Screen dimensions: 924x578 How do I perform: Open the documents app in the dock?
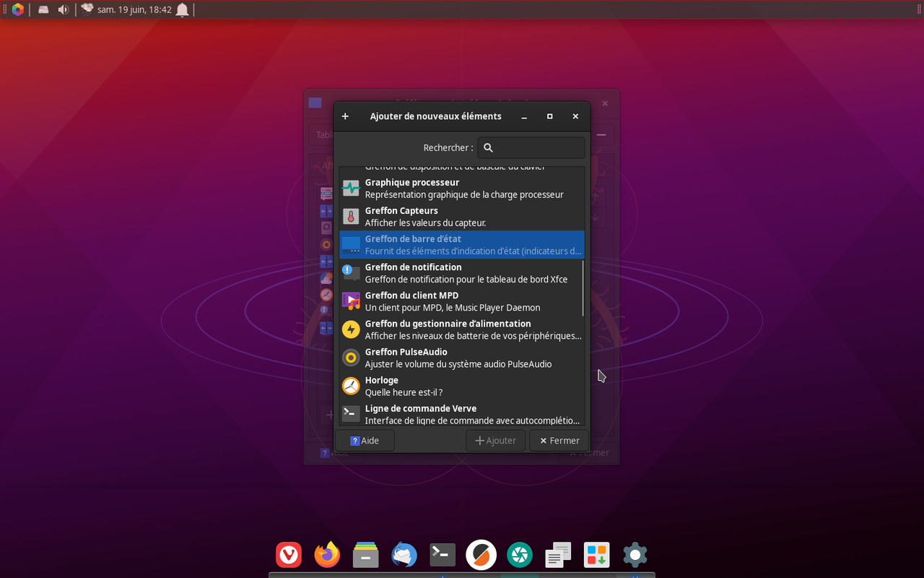click(x=558, y=555)
